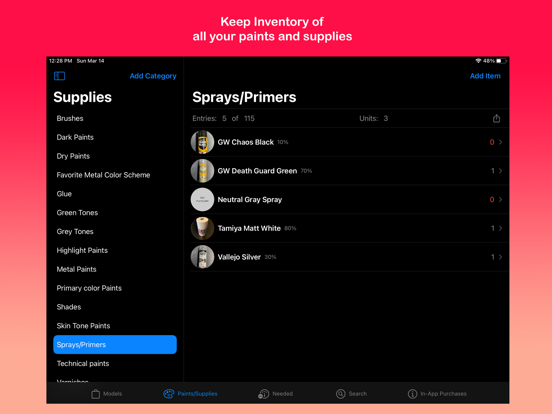Click Neutral Gray Spray name

click(250, 200)
